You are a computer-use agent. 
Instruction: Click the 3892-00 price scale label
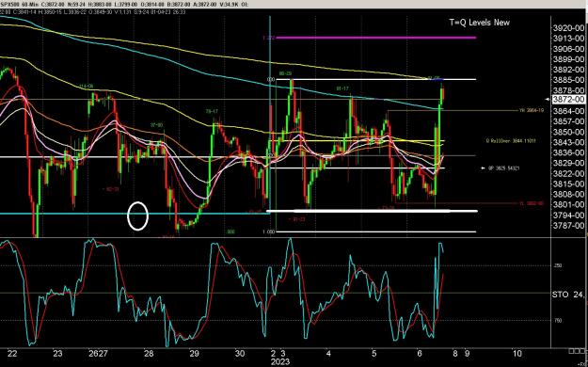point(568,70)
